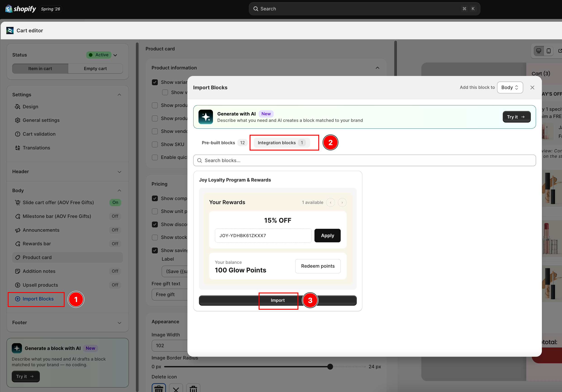This screenshot has height=392, width=562.
Task: Collapse the Settings section
Action: point(119,95)
